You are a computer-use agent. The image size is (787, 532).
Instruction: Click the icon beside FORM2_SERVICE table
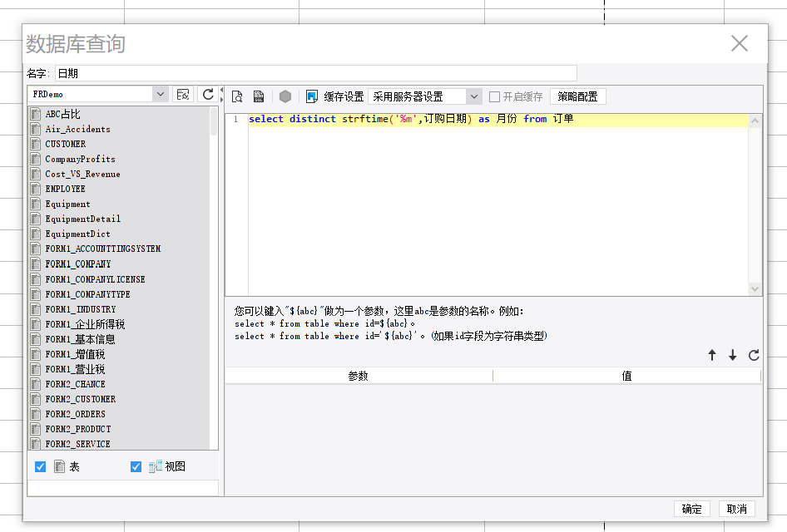(x=36, y=444)
